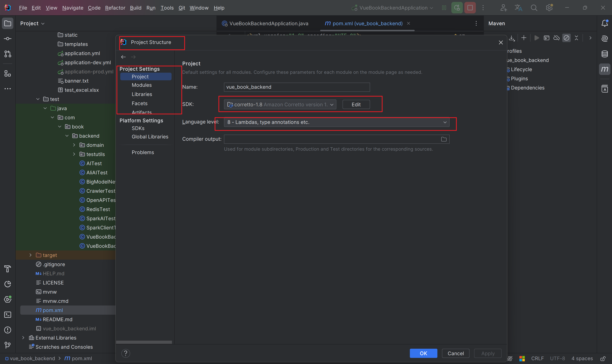
Task: Open the SDK dropdown corretto-1.8
Action: click(280, 105)
